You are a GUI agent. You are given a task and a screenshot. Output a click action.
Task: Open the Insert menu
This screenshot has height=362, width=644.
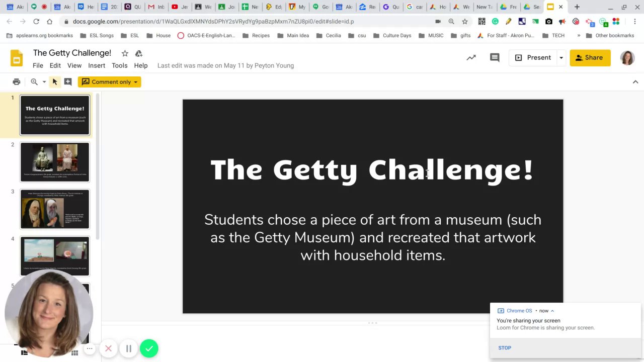point(97,65)
